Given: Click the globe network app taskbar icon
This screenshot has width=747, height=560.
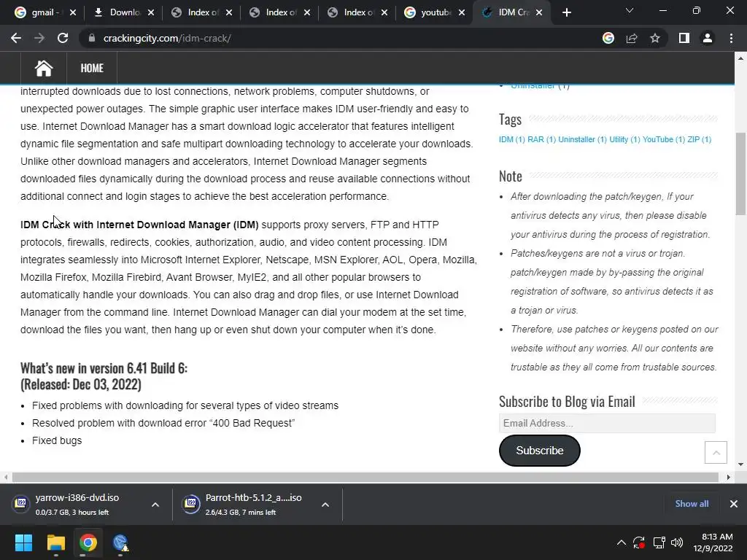Looking at the screenshot, I should point(120,542).
